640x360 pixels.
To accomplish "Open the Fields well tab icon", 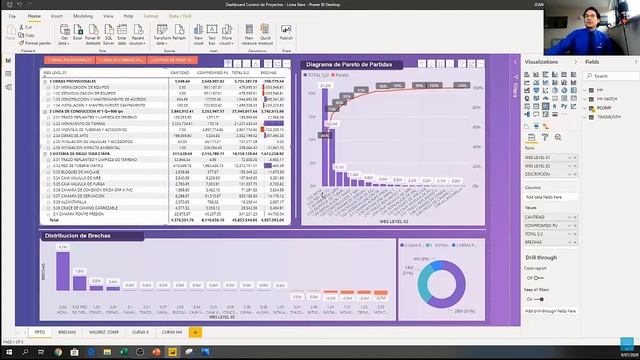I will coord(531,137).
